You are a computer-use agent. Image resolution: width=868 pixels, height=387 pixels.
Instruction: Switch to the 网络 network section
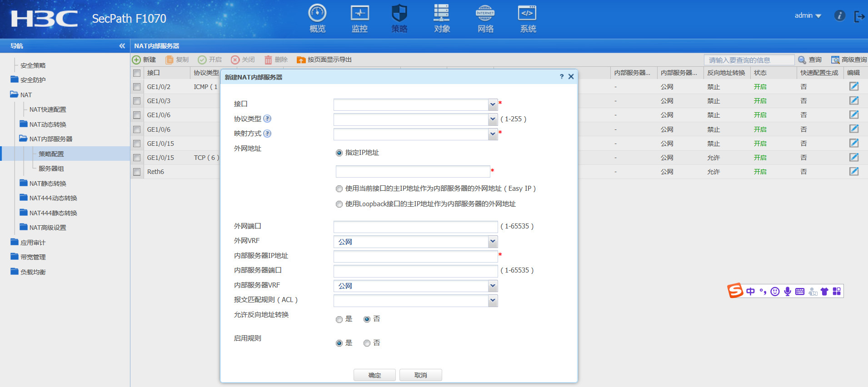pyautogui.click(x=485, y=19)
